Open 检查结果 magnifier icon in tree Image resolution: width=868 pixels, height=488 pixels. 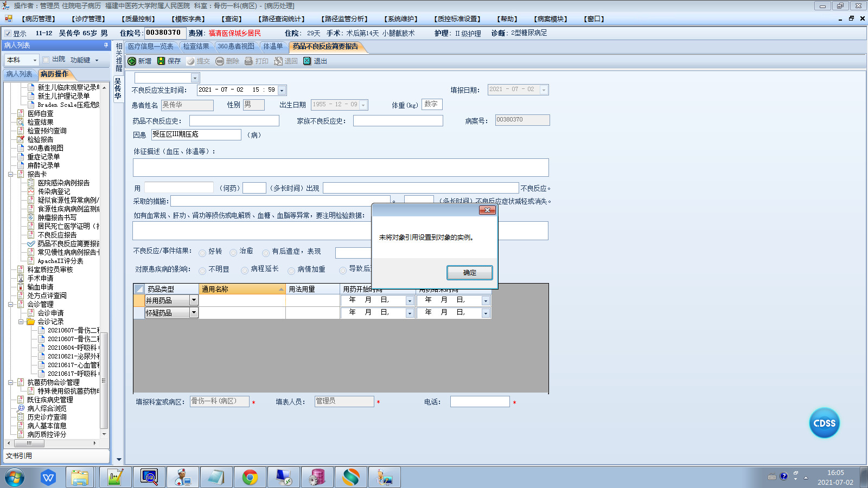coord(21,122)
